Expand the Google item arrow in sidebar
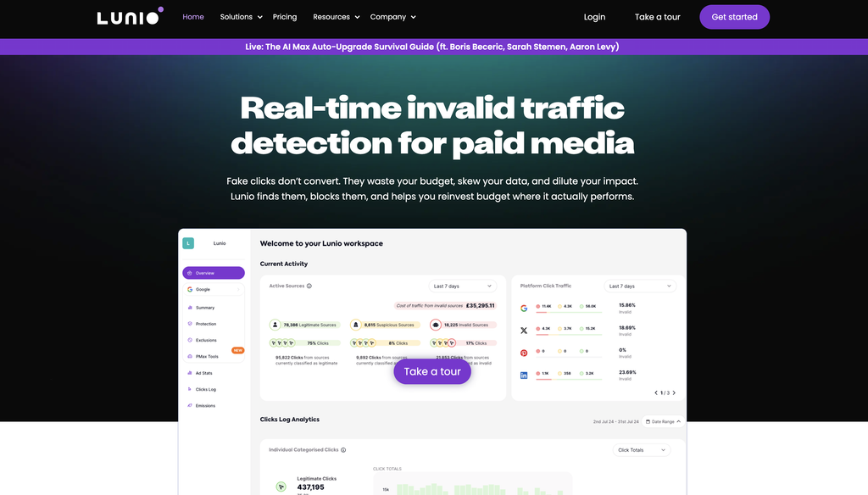Image resolution: width=868 pixels, height=495 pixels. click(238, 290)
